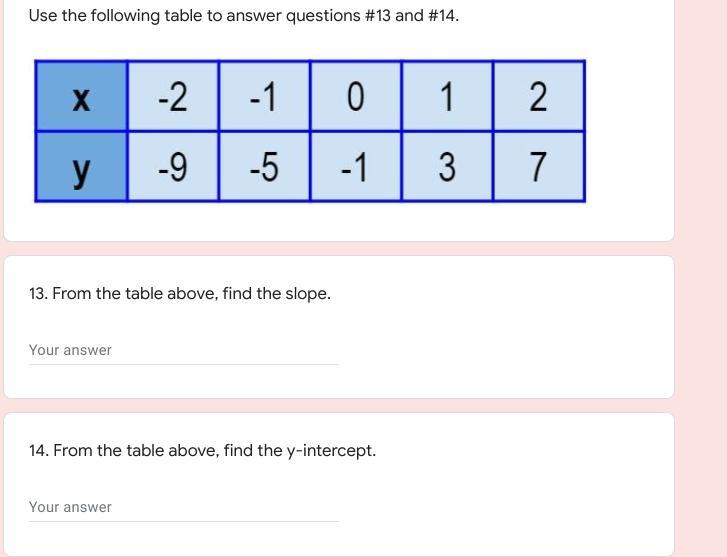This screenshot has width=727, height=557.
Task: Select the 0 cell in x row
Action: pyautogui.click(x=355, y=97)
